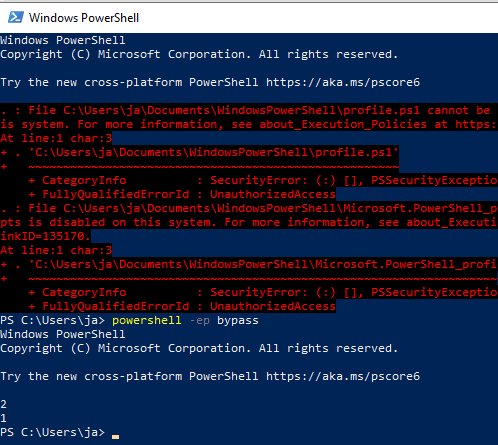Click the PowerShell icon in title bar
Image resolution: width=498 pixels, height=445 pixels.
[x=16, y=17]
